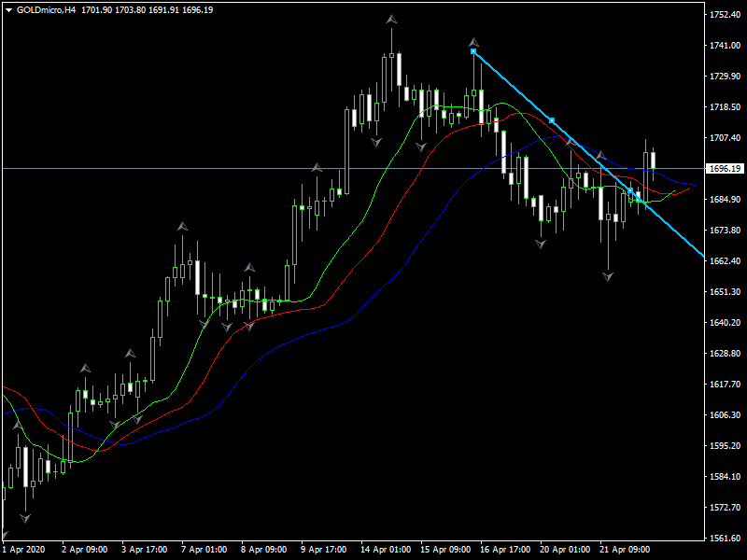Click the GOLDmicro,H4 symbol title text

click(x=47, y=9)
